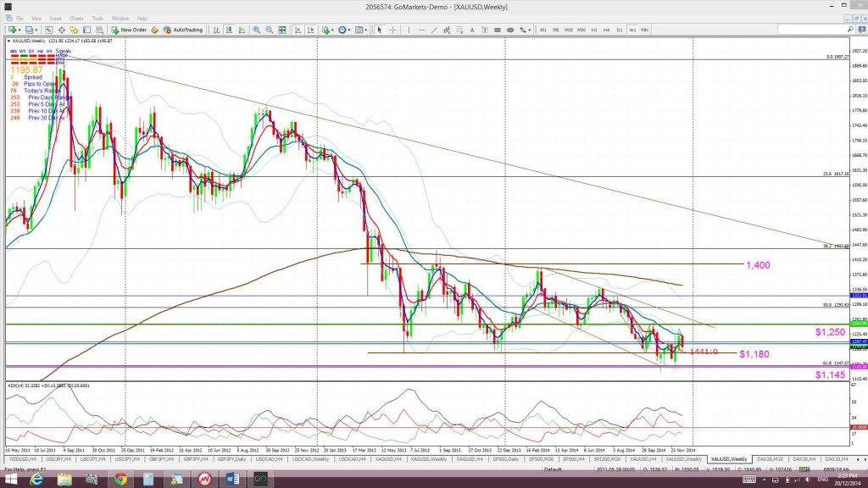Select the cursor arrow tool

click(380, 30)
